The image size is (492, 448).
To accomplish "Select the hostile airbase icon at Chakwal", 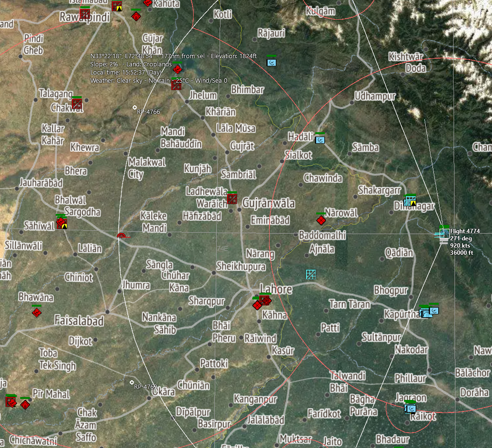I will pos(77,104).
